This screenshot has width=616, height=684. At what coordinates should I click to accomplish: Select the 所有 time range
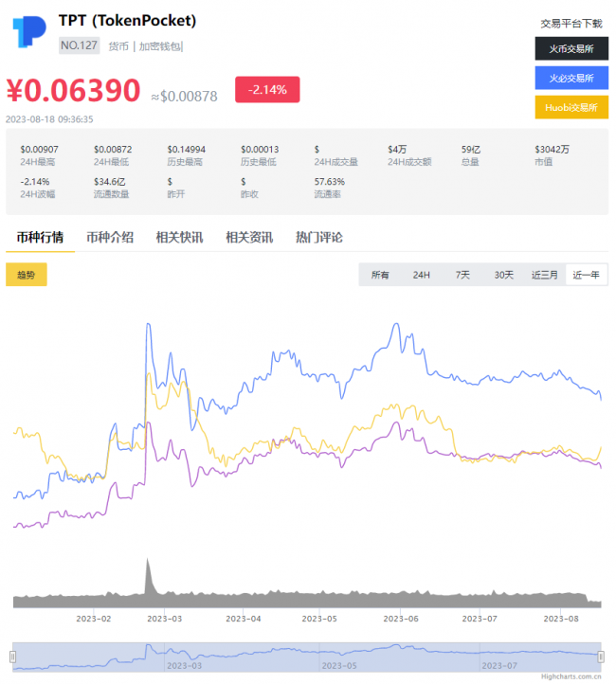pos(380,275)
